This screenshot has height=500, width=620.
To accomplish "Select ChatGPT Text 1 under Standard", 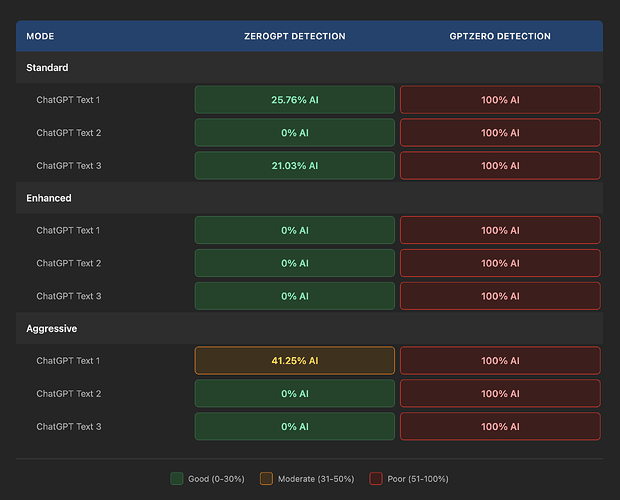I will (x=68, y=100).
